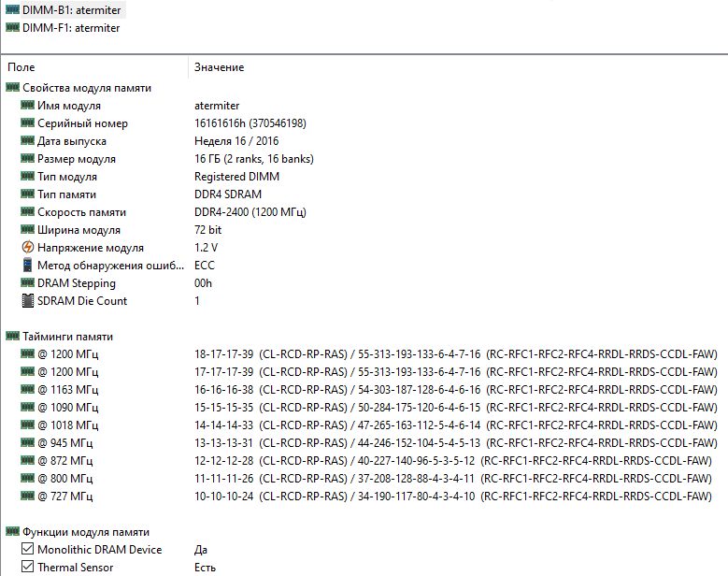Click the icon beside Дата выпуска
Viewport: 728px width, 576px height.
(27, 140)
